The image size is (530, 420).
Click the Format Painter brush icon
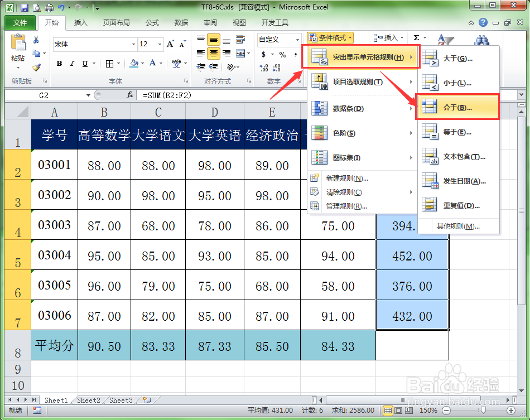point(36,67)
